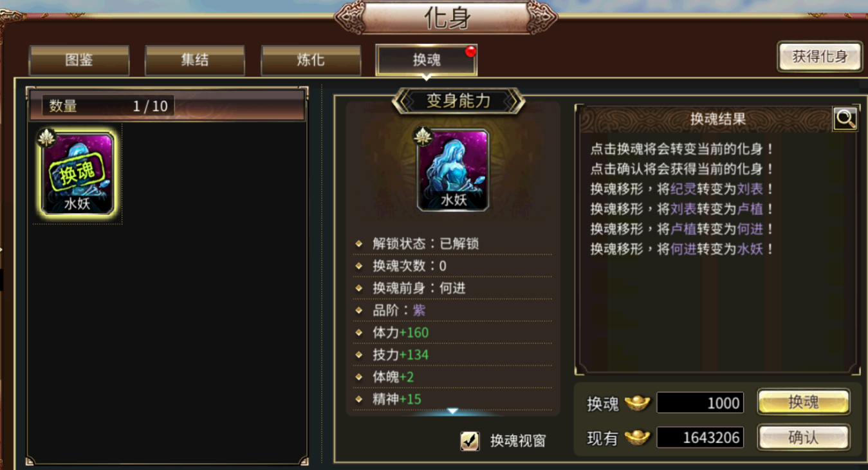Click the 换魂 cost field showing 1000

(700, 403)
